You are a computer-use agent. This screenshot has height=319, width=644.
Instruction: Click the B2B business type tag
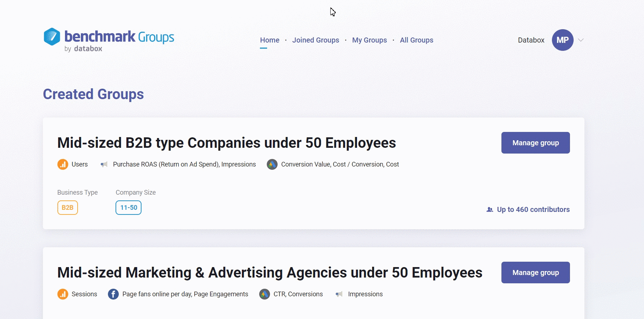(x=68, y=208)
